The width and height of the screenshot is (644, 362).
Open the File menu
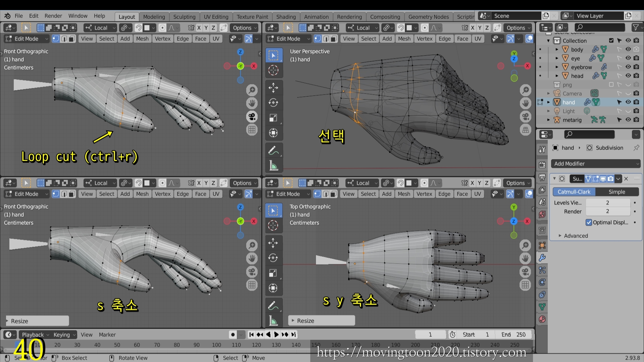point(19,16)
